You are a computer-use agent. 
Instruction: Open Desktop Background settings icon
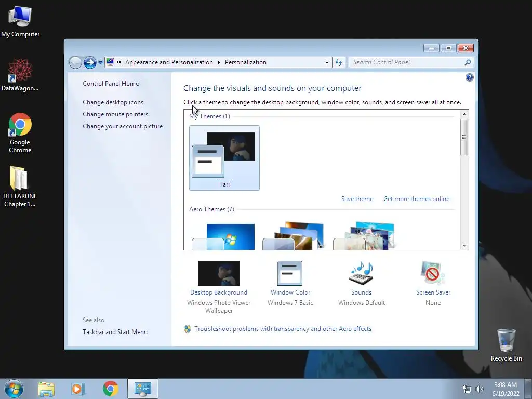pyautogui.click(x=219, y=273)
